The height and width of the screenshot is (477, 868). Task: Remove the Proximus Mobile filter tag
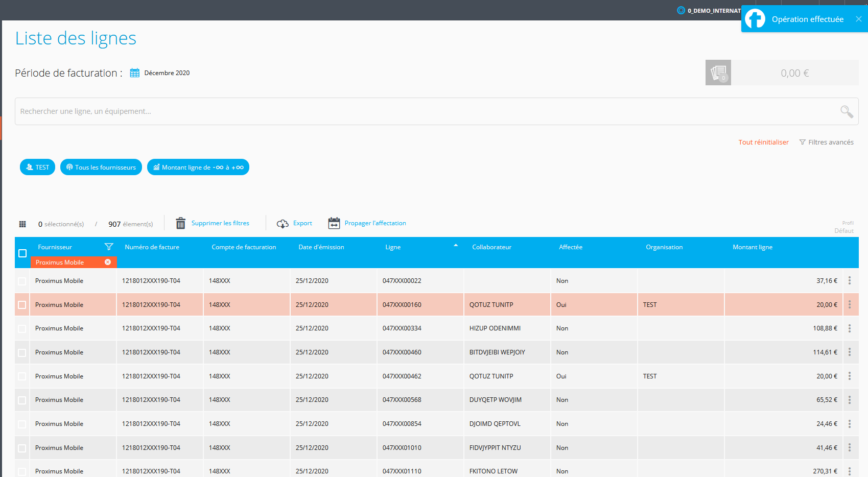pyautogui.click(x=108, y=262)
